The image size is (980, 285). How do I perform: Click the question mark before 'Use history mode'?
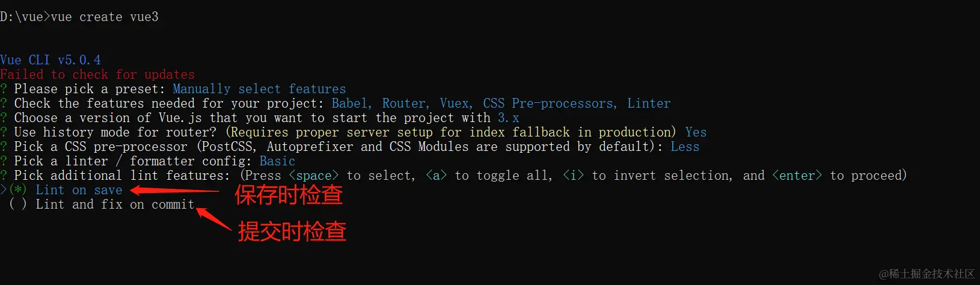(4, 132)
